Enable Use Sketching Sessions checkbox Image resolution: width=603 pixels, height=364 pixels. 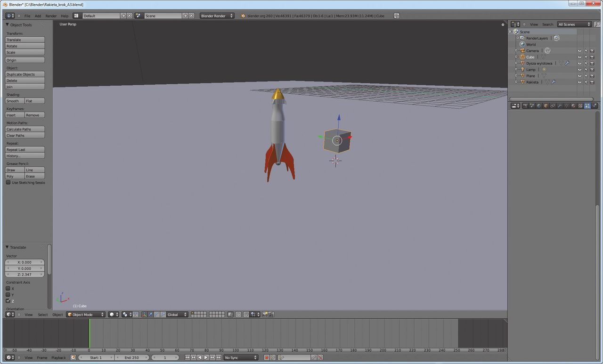pyautogui.click(x=8, y=182)
